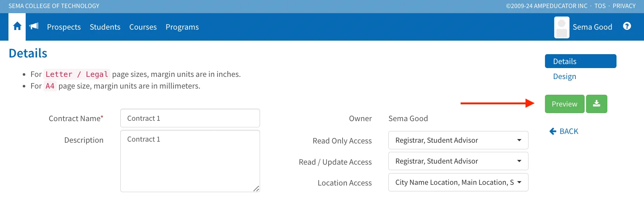Viewport: 644px width, 202px height.
Task: Open the Courses menu
Action: (x=143, y=27)
